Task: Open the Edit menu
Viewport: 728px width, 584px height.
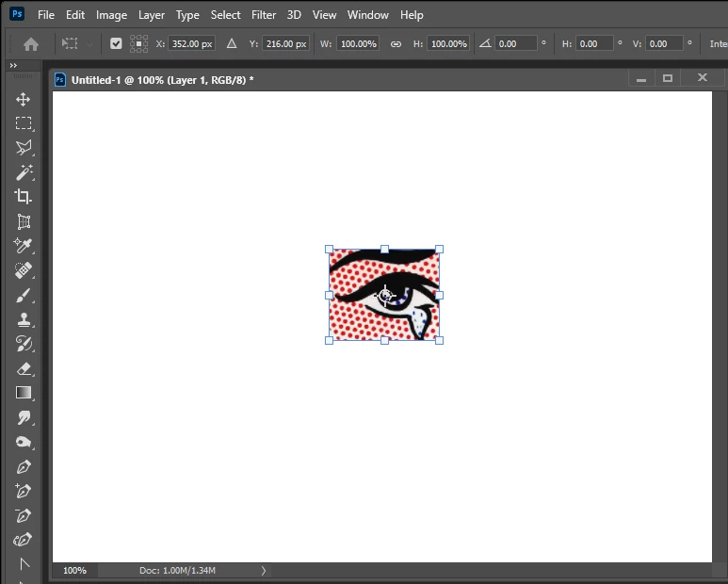Action: tap(75, 15)
